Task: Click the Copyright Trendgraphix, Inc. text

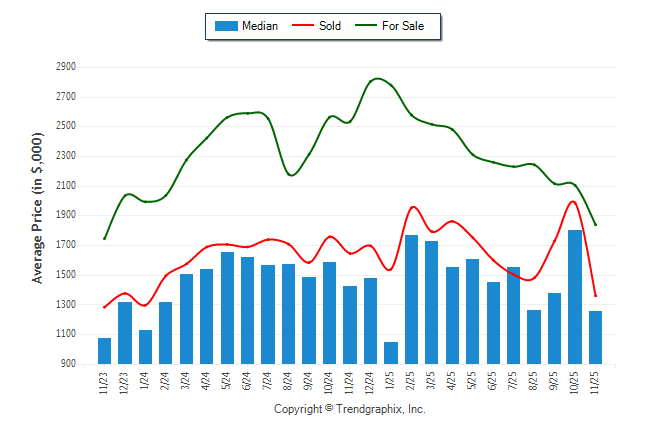Action: [x=350, y=410]
